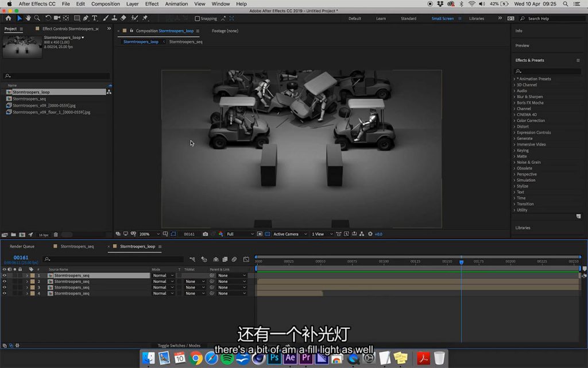Select the Rotation tool
Image resolution: width=588 pixels, height=368 pixels.
pyautogui.click(x=48, y=18)
